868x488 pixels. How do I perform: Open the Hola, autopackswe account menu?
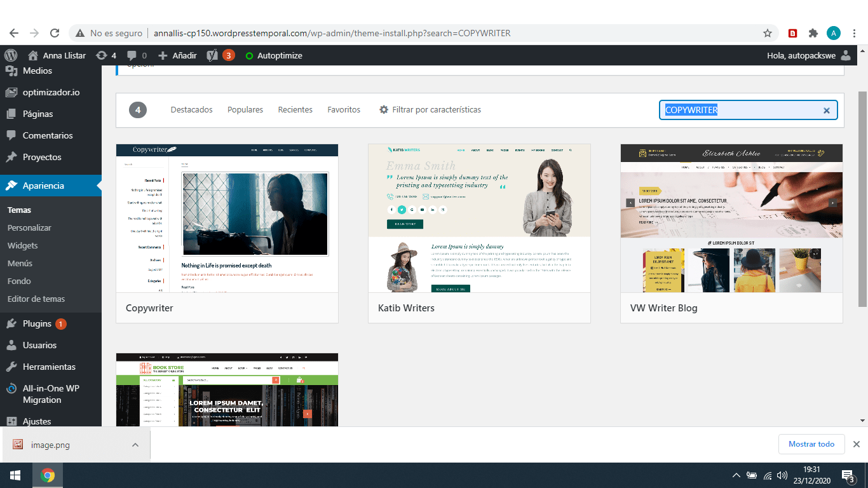pyautogui.click(x=809, y=55)
